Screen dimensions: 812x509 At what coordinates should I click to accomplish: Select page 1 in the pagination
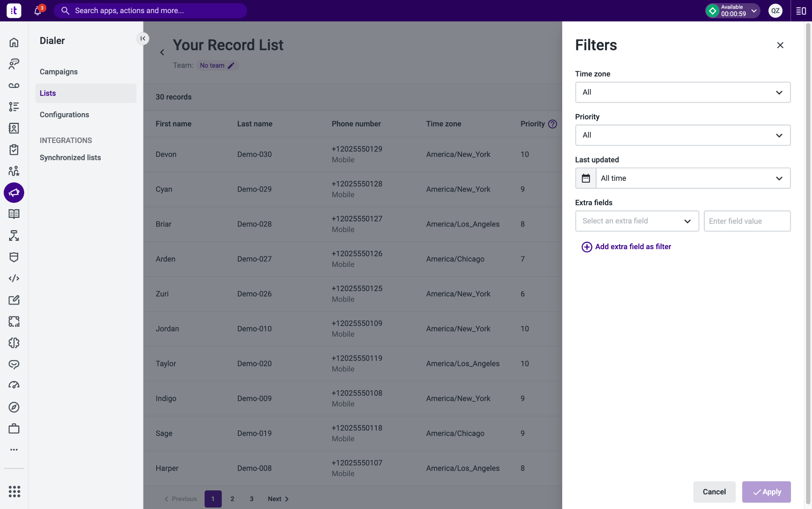pyautogui.click(x=213, y=499)
